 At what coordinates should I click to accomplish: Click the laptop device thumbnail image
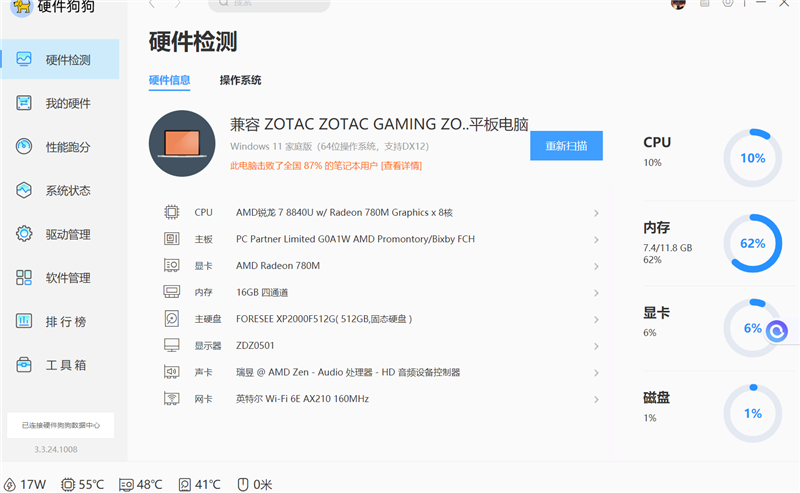(x=182, y=143)
